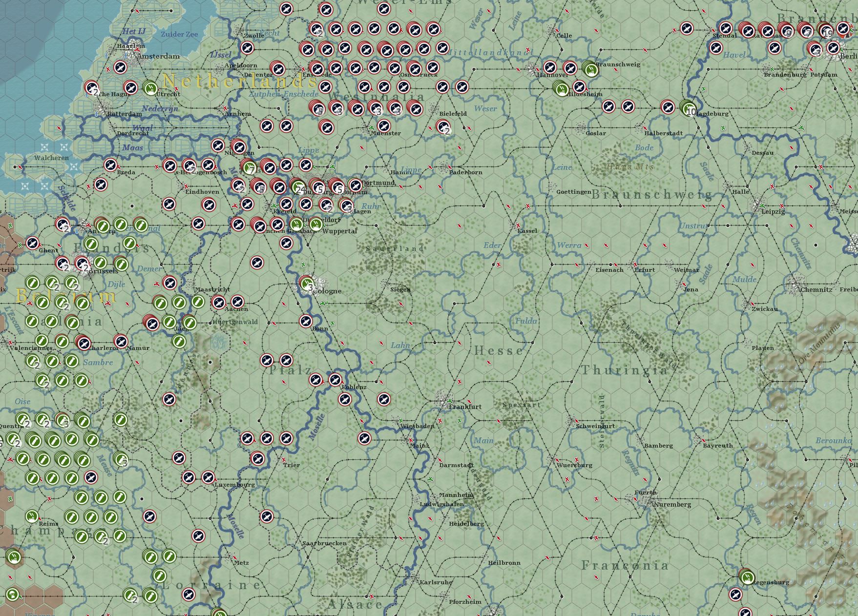Click the Dessau city label
Image resolution: width=858 pixels, height=616 pixels.
point(763,153)
